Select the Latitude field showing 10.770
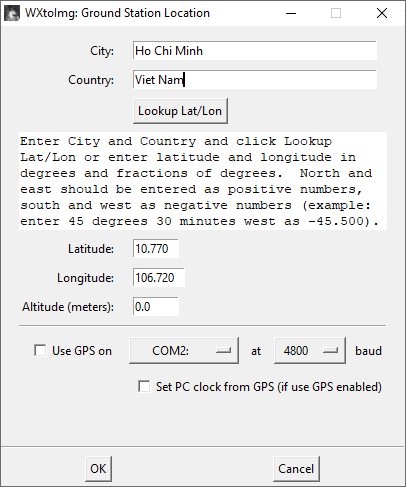Image resolution: width=406 pixels, height=487 pixels. pyautogui.click(x=156, y=249)
